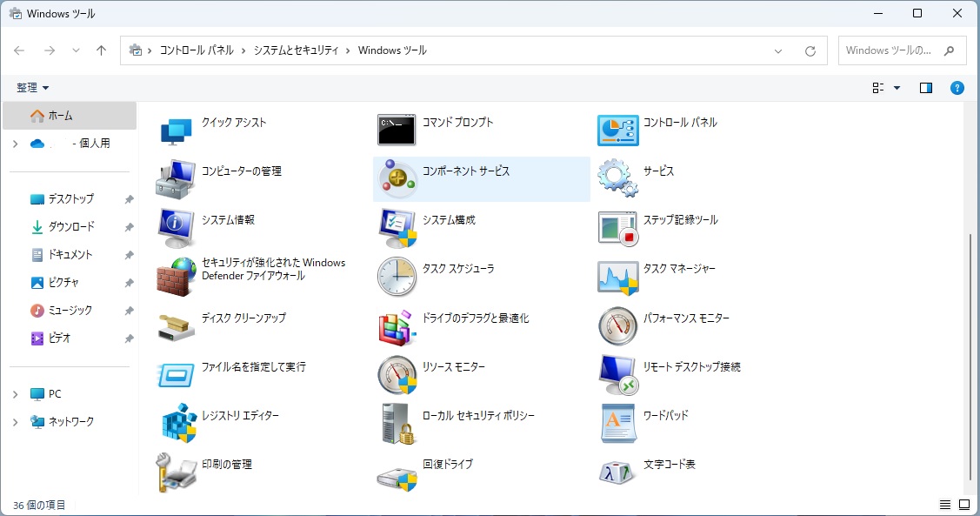
Task: Select the ディスク クリーンアップ icon
Action: [177, 328]
